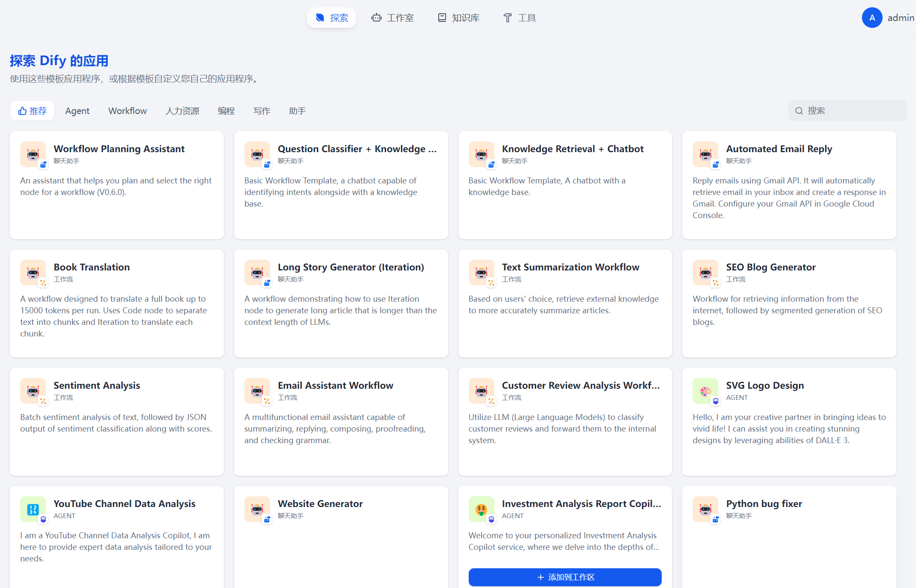The image size is (916, 588).
Task: Click 工作流 label under Book Translation
Action: (x=63, y=279)
